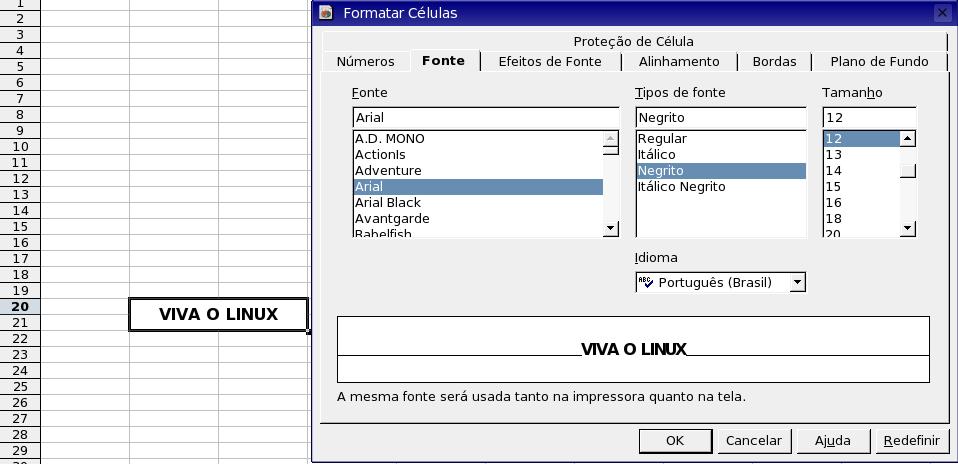Open the Proteção de Célula tab
The width and height of the screenshot is (958, 464).
[633, 42]
